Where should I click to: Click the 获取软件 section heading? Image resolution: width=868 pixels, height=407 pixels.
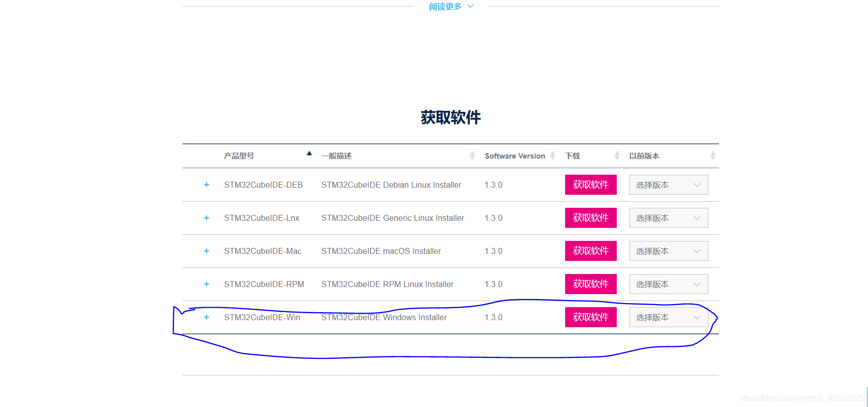coord(450,117)
